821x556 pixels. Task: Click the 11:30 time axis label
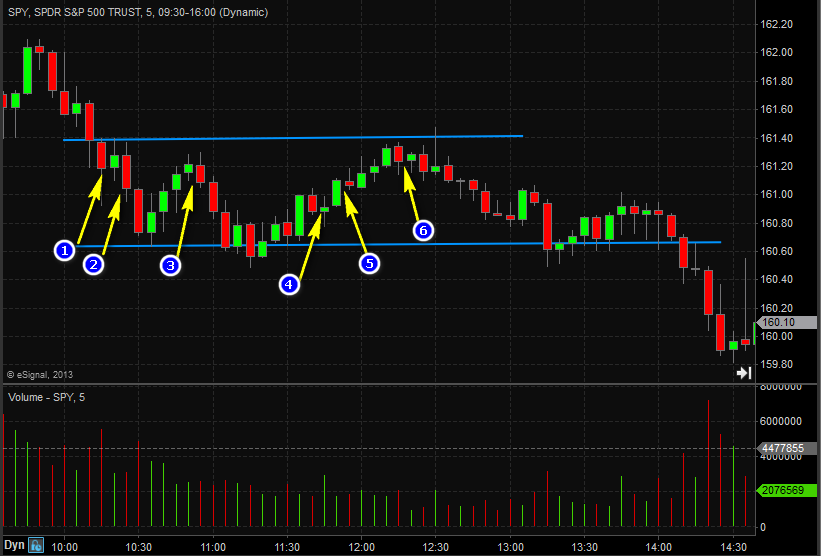coord(287,547)
